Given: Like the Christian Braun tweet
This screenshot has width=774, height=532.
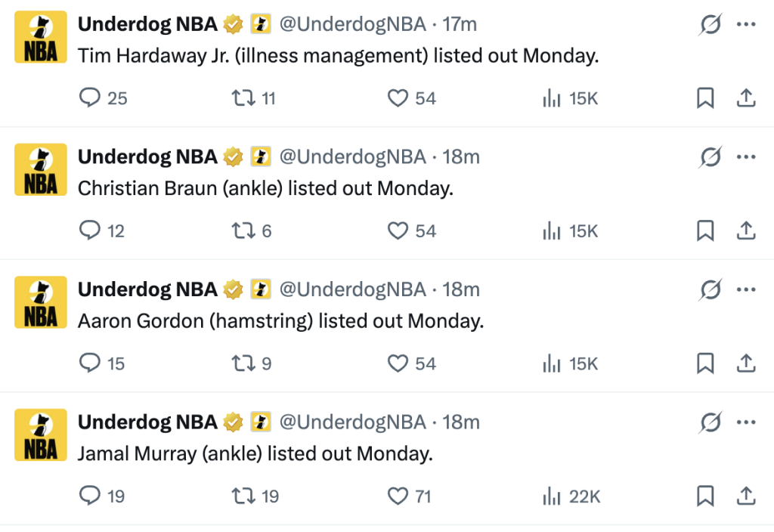Looking at the screenshot, I should (398, 230).
